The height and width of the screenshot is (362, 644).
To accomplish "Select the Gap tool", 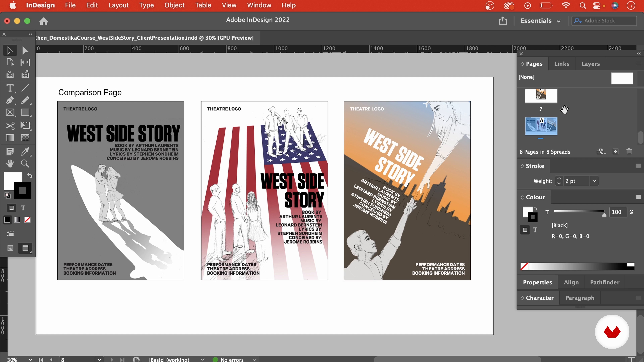I will tap(25, 62).
